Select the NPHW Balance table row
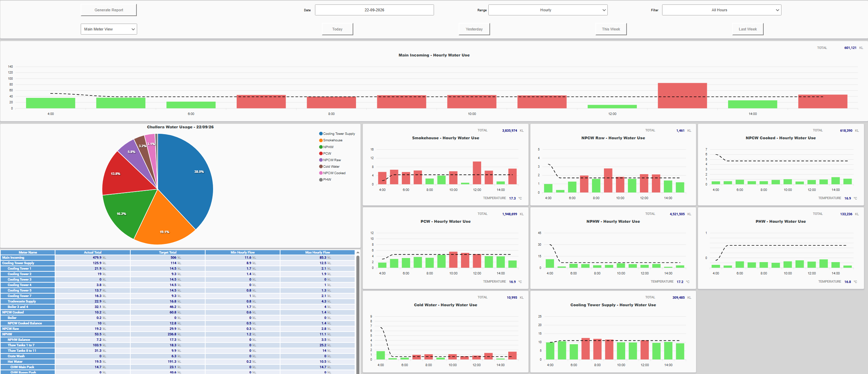The height and width of the screenshot is (374, 868). click(x=177, y=340)
